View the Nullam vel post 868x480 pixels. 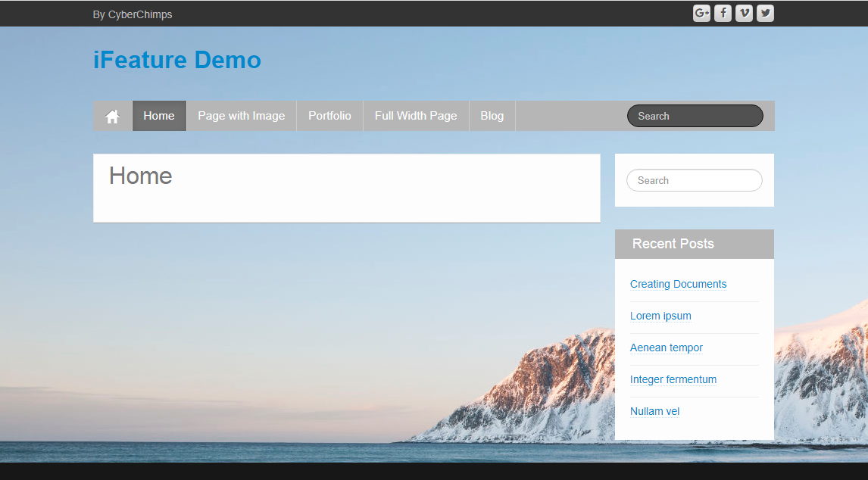click(x=654, y=411)
